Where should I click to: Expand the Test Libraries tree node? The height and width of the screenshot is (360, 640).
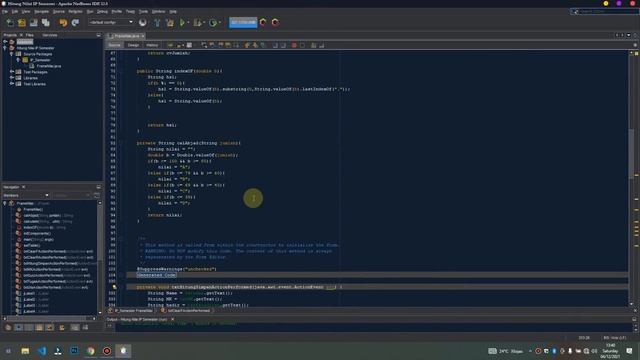point(12,84)
